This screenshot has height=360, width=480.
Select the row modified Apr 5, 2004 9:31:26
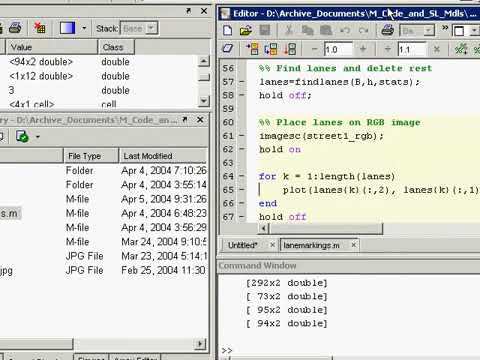pyautogui.click(x=103, y=199)
